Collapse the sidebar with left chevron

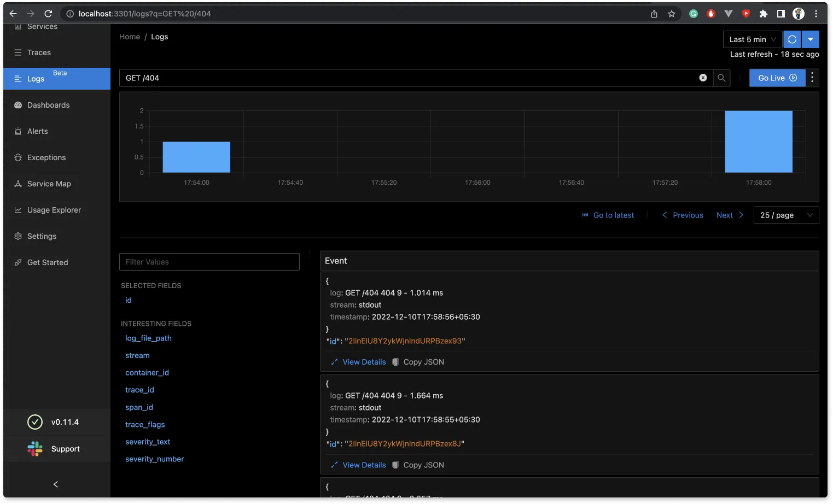pyautogui.click(x=56, y=484)
